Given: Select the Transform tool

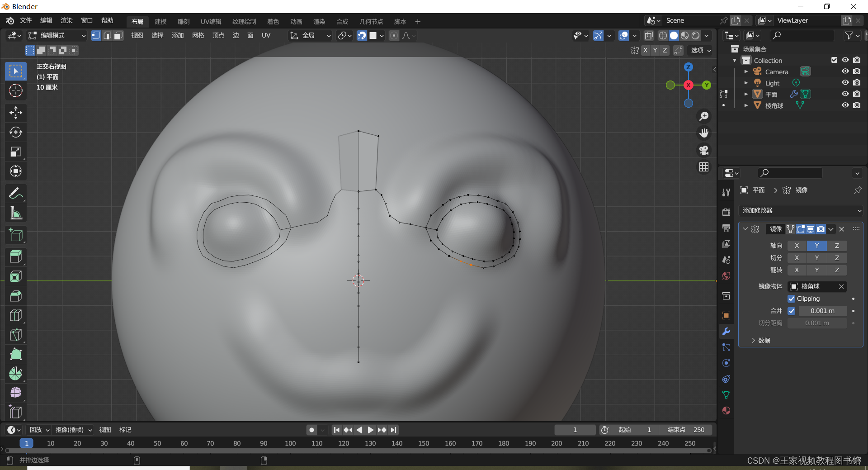Looking at the screenshot, I should 16,171.
